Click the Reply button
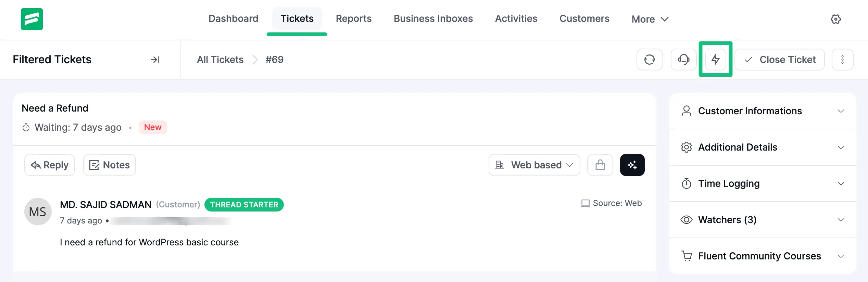Image resolution: width=868 pixels, height=282 pixels. coord(49,165)
